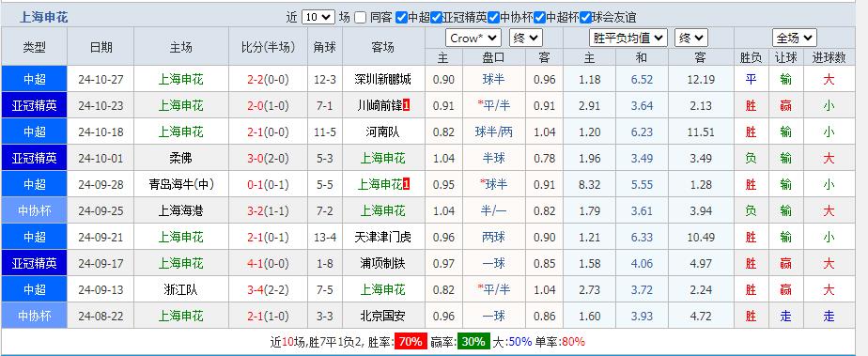The image size is (868, 356).
Task: Click the 走 handicap result on 24-08-22
Action: coord(785,316)
